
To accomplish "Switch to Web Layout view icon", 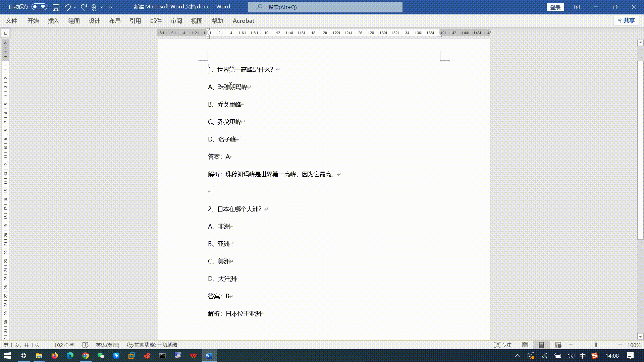I will (558, 345).
